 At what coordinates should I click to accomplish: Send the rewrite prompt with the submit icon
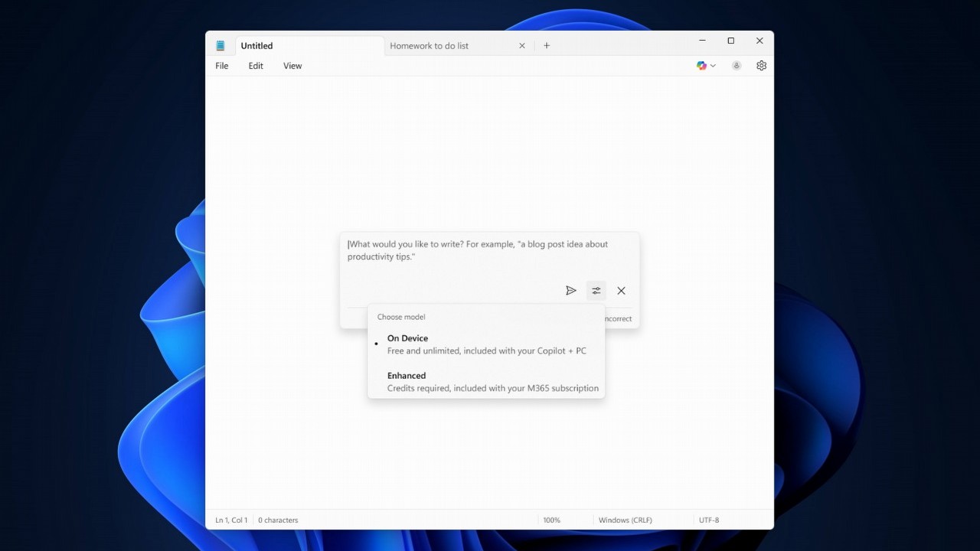[571, 291]
